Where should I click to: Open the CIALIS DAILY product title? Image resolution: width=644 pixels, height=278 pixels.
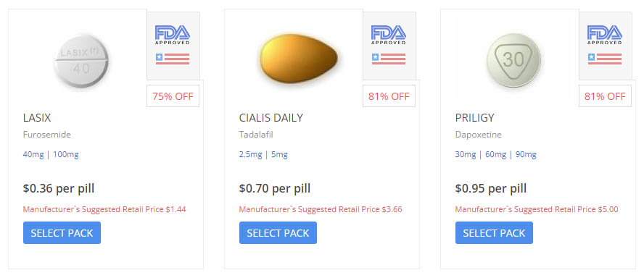[271, 118]
